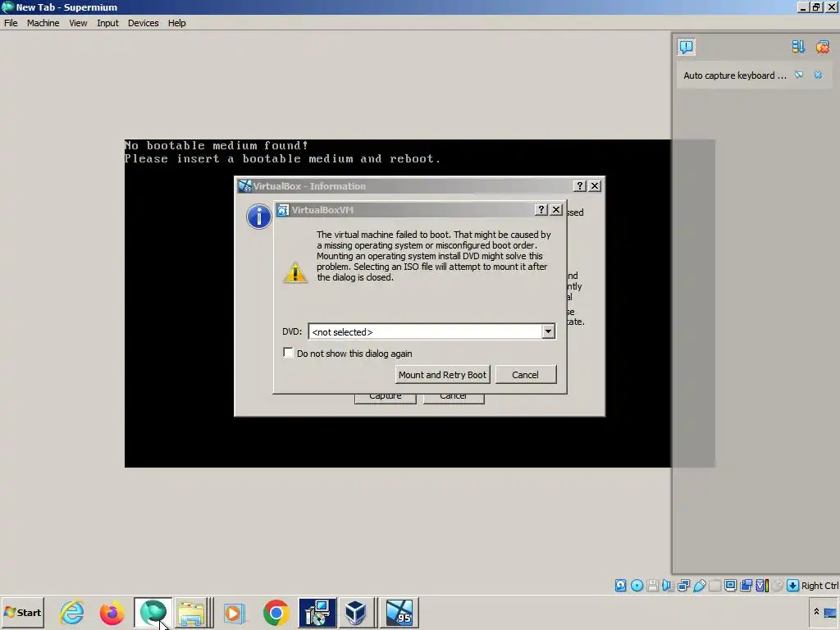Screen dimensions: 840x630
Task: Click Cancel in VirtualBox Information dialog
Action: [453, 398]
